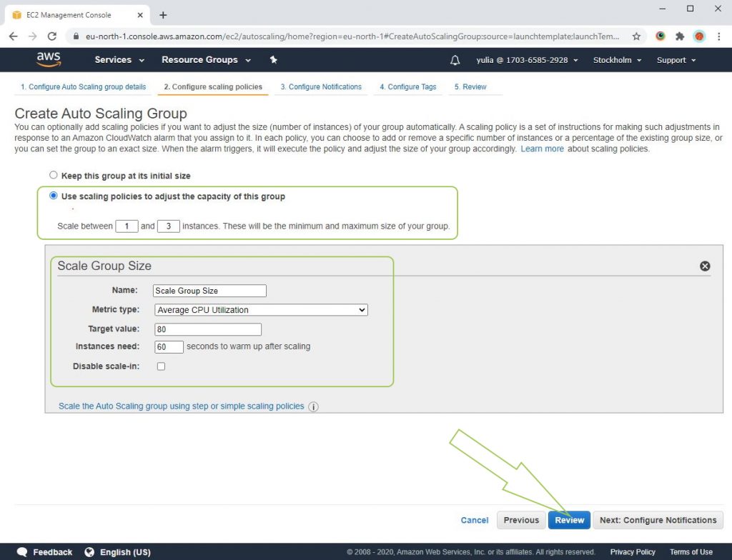Click the globe language icon

pyautogui.click(x=89, y=552)
